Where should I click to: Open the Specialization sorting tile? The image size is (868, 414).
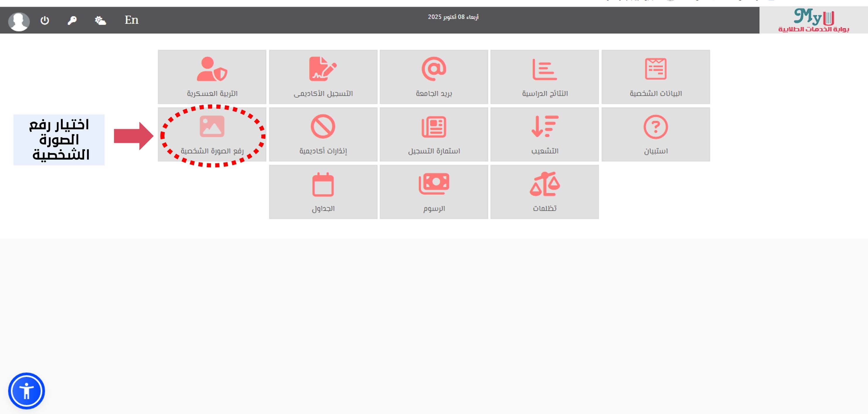click(545, 134)
